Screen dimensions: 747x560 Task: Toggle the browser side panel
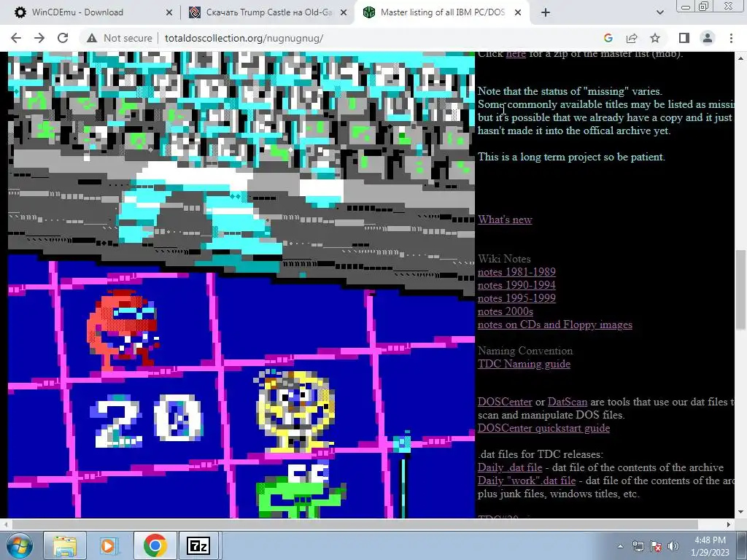684,38
